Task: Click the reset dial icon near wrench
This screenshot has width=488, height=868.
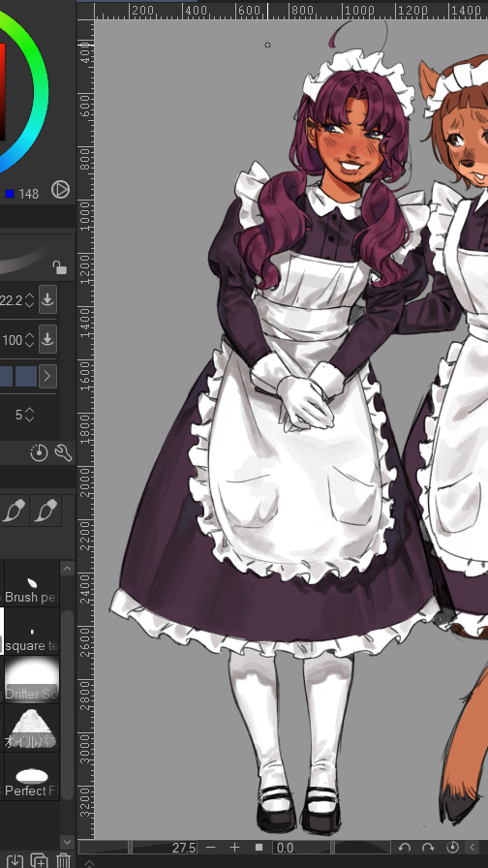Action: [x=39, y=452]
